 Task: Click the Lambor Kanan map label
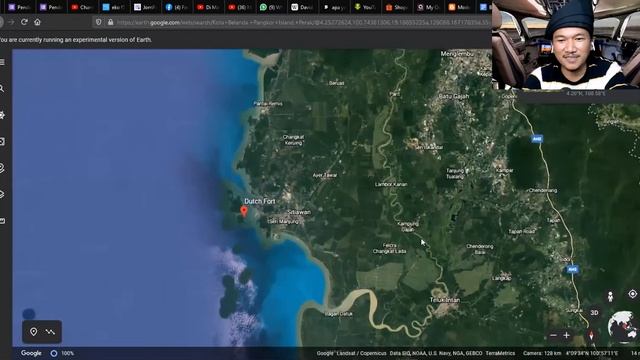click(x=391, y=184)
